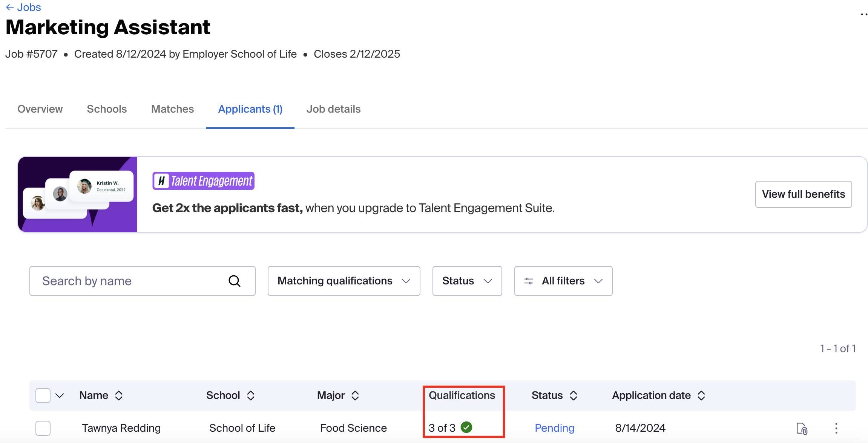Select Tawnya Redding row checkbox
The image size is (868, 443).
click(43, 428)
